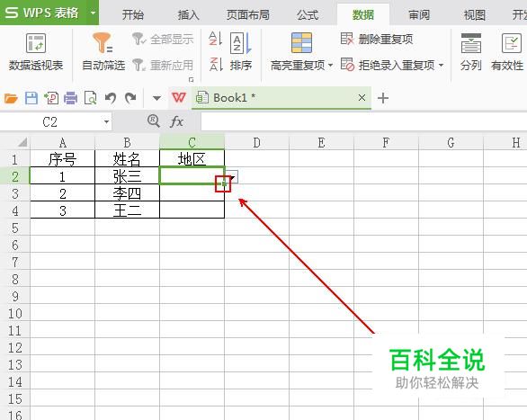Switch to 视图 ribbon tab

point(474,14)
